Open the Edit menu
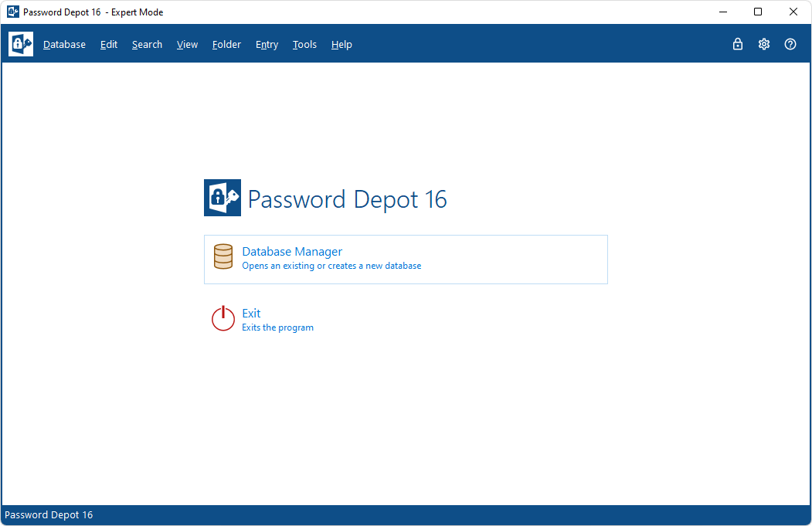Image resolution: width=812 pixels, height=526 pixels. tap(109, 45)
